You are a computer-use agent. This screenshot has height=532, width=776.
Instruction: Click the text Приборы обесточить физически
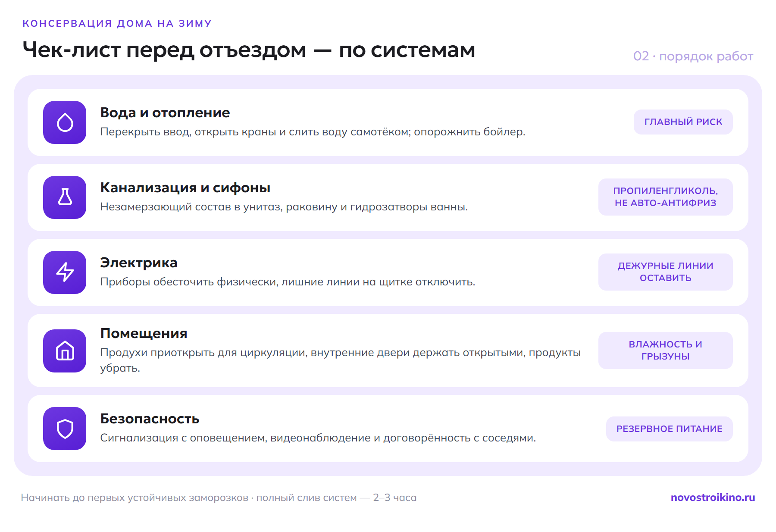pyautogui.click(x=190, y=282)
